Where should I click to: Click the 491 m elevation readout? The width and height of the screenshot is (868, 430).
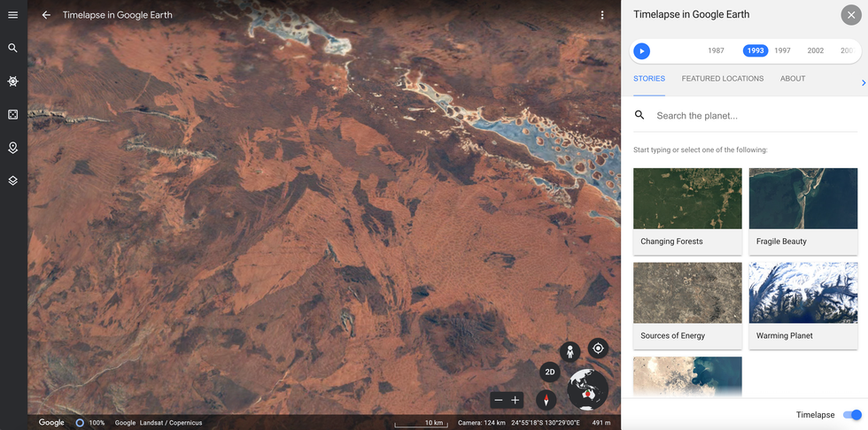pos(601,423)
